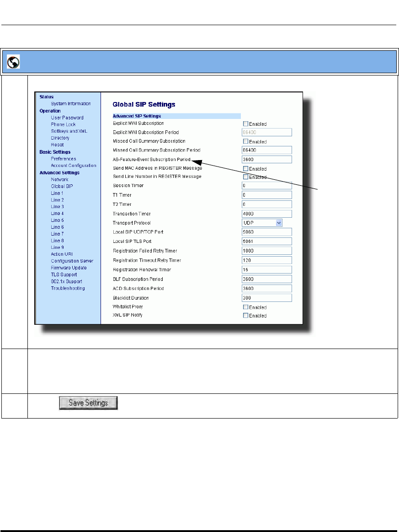Click the T2 Timer field
The image size is (399, 532).
pos(267,204)
